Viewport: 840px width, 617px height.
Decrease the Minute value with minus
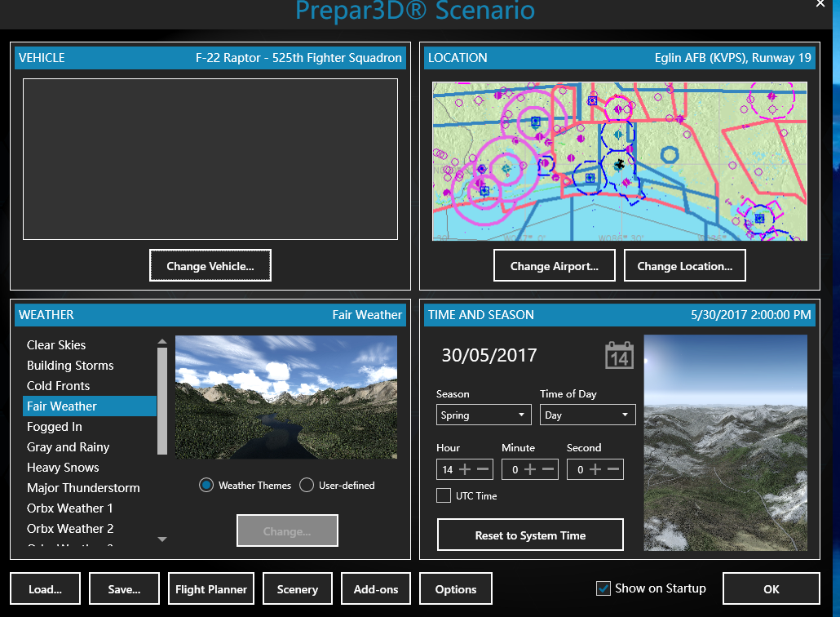pyautogui.click(x=548, y=469)
